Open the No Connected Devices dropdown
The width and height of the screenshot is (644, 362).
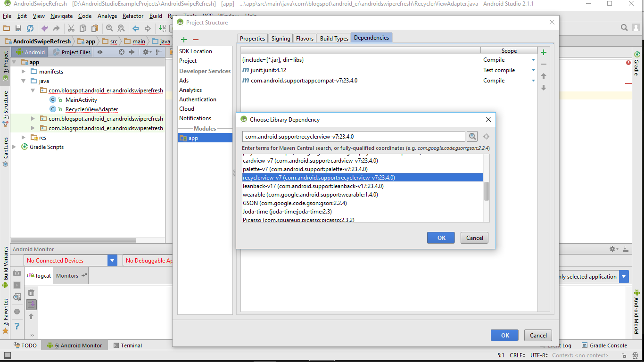pos(112,261)
